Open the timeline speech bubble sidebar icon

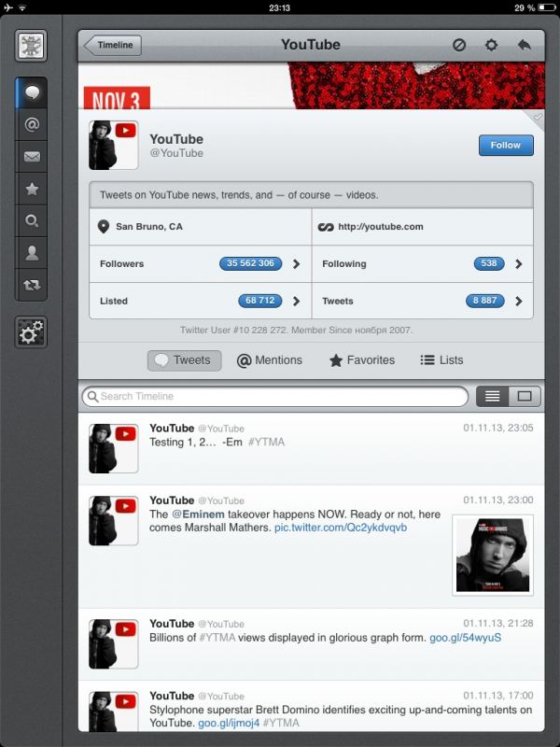32,93
